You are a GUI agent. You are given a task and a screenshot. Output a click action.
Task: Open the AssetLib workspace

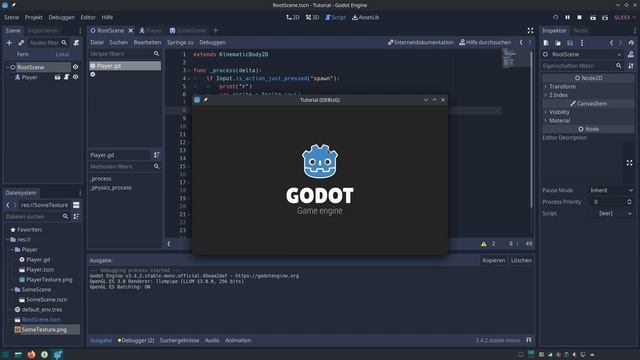pyautogui.click(x=366, y=18)
